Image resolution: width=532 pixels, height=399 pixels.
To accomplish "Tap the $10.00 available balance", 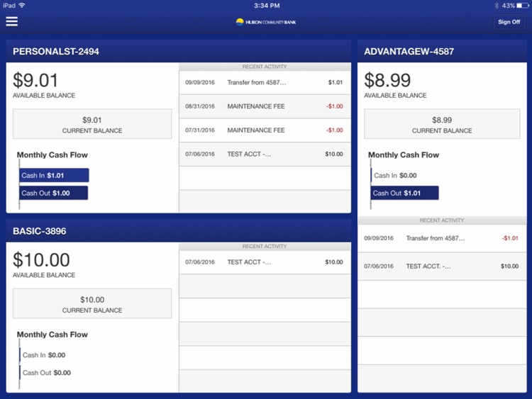I will [x=41, y=260].
